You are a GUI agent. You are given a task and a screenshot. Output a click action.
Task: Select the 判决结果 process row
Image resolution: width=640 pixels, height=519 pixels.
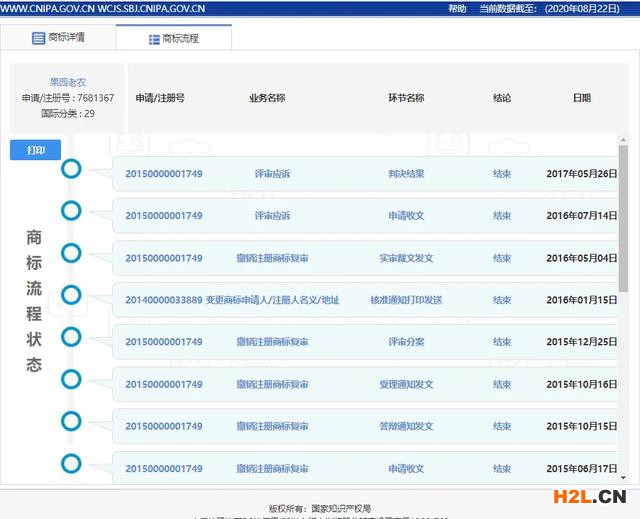[406, 174]
